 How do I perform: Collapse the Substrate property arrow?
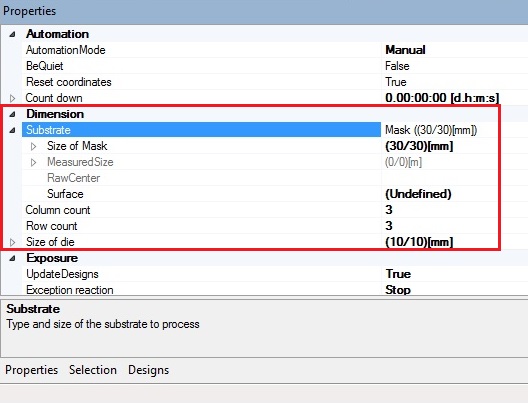(12, 130)
